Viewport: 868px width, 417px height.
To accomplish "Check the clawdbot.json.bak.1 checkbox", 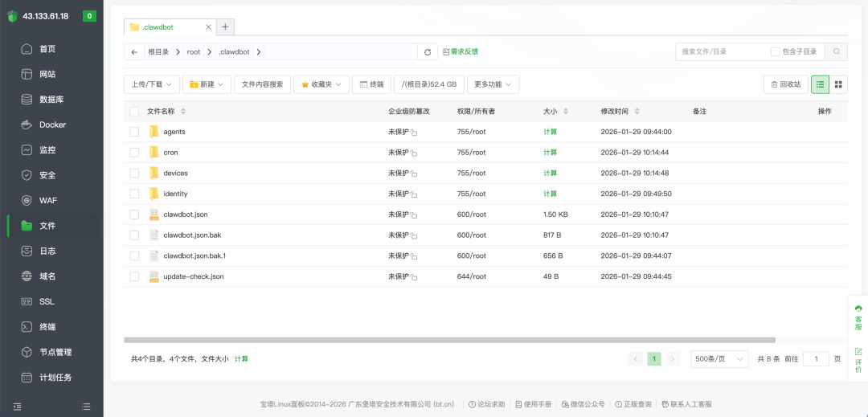I will pos(134,256).
